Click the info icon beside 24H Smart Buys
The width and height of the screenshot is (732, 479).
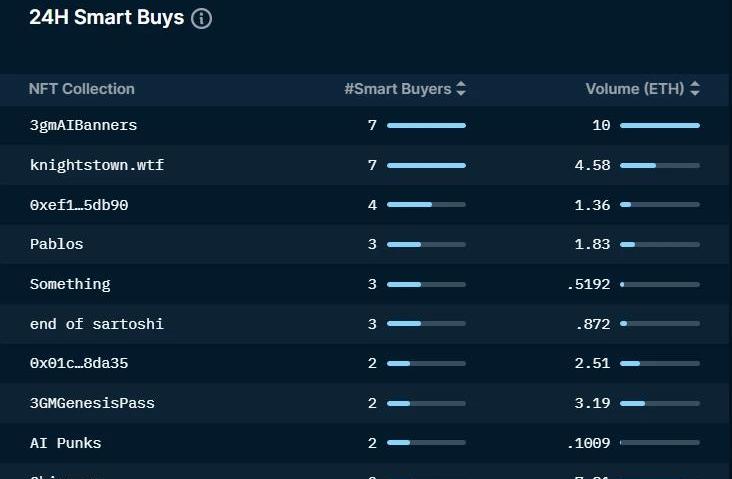(201, 19)
